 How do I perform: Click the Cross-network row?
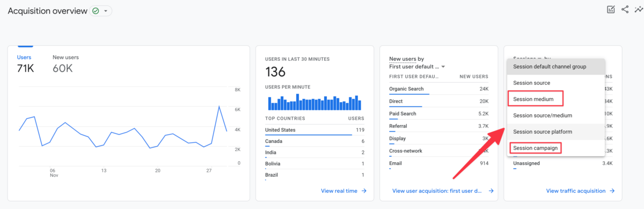(438, 152)
